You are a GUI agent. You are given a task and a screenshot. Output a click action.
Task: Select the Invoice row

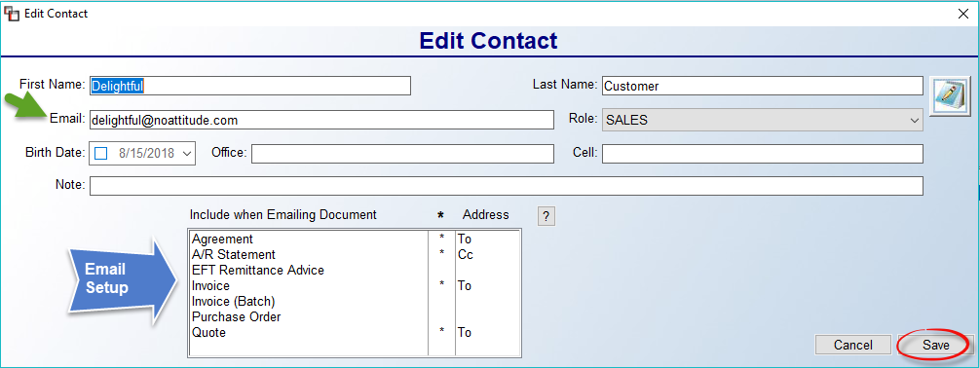(x=355, y=286)
